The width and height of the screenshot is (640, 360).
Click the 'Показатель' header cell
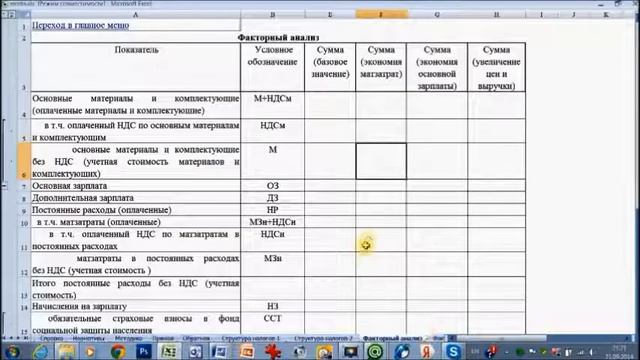[136, 67]
